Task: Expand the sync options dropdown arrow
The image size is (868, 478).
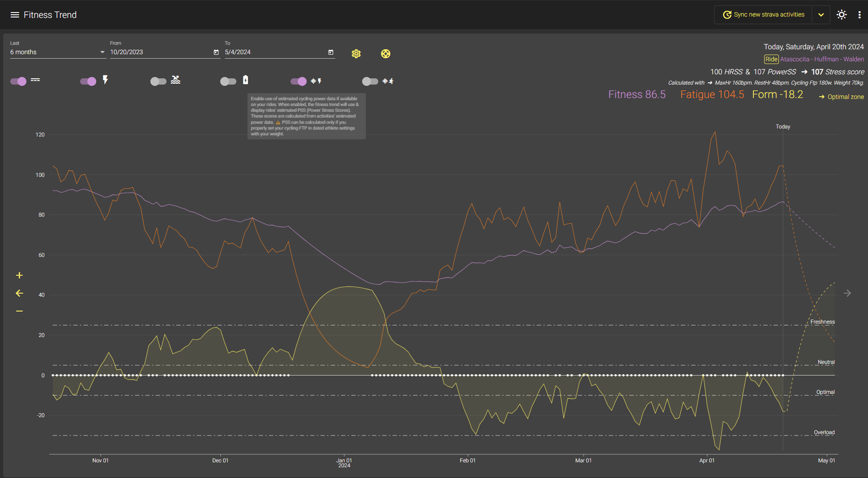Action: 821,15
